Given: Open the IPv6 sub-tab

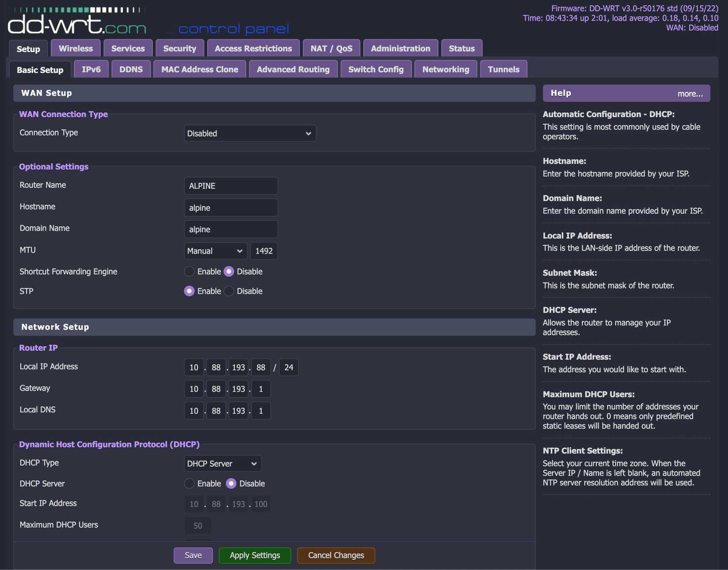Looking at the screenshot, I should point(91,69).
